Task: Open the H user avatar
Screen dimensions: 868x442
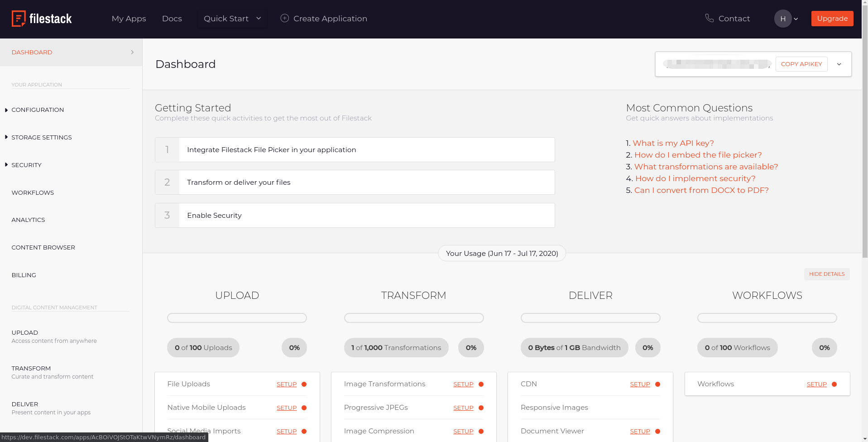Action: (x=783, y=19)
